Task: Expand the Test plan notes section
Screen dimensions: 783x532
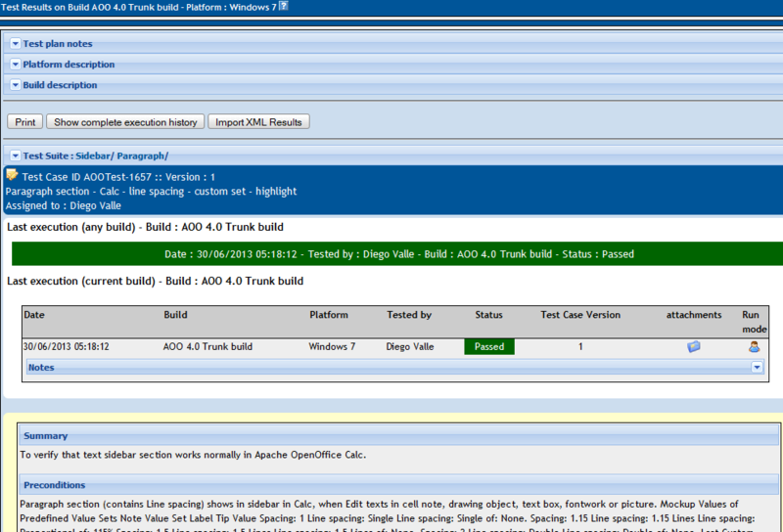Action: [x=15, y=43]
